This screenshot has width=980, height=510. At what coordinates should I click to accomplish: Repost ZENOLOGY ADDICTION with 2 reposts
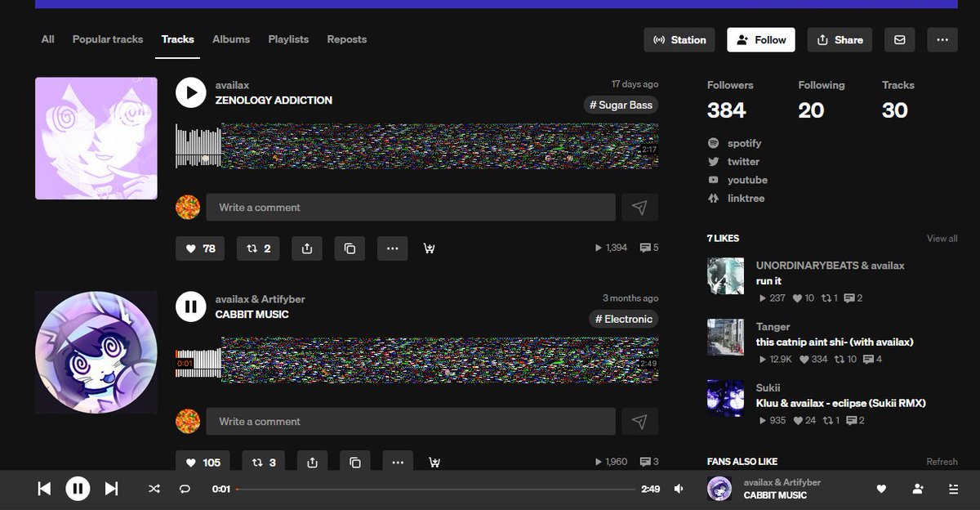(258, 248)
